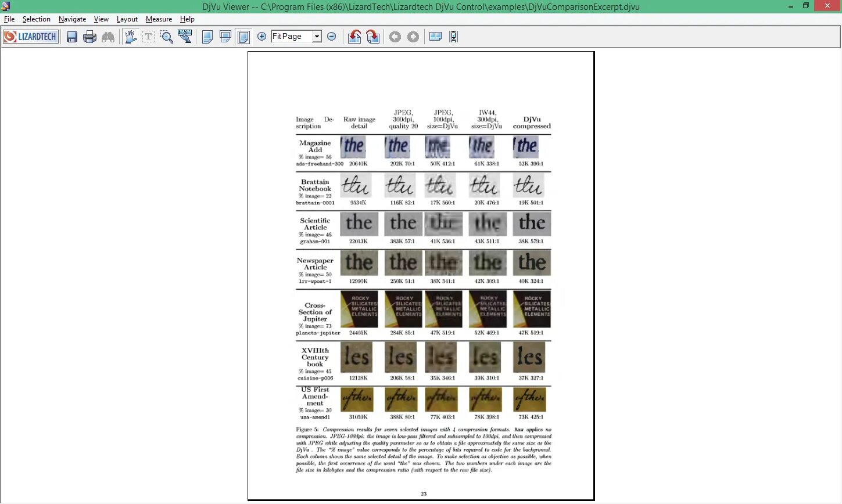Screen dimensions: 842x504
Task: Rotate page clockwise
Action: (373, 37)
